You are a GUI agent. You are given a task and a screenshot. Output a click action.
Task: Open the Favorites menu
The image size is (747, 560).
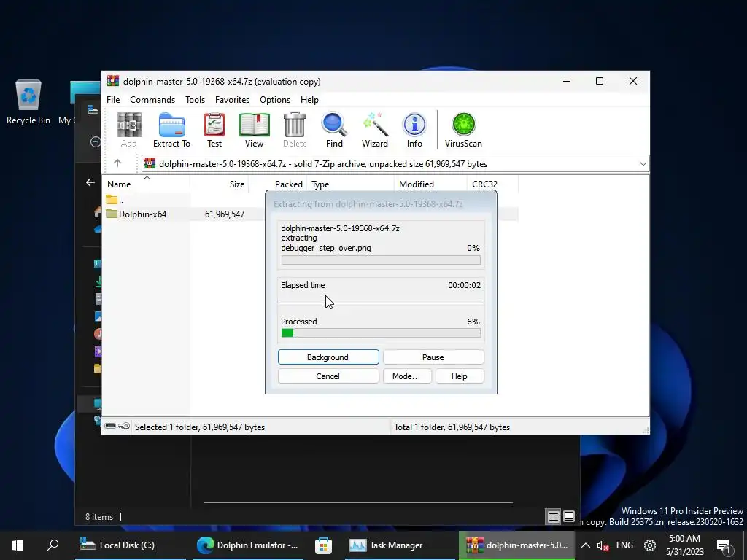[232, 99]
